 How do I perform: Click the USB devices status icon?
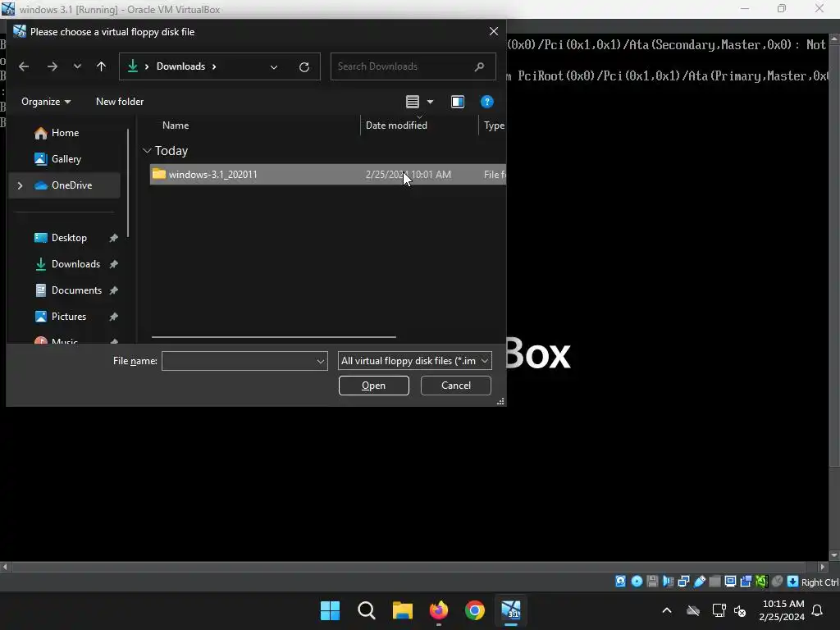(699, 582)
